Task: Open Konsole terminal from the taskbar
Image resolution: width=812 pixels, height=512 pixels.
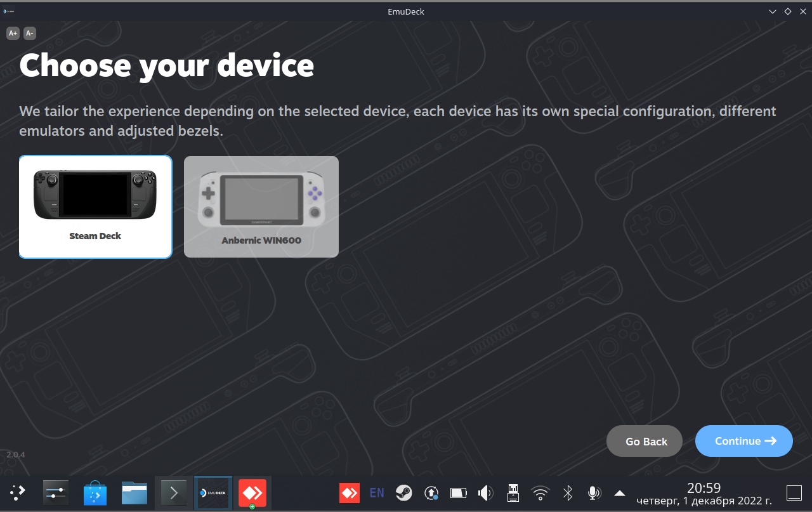Action: click(x=174, y=493)
